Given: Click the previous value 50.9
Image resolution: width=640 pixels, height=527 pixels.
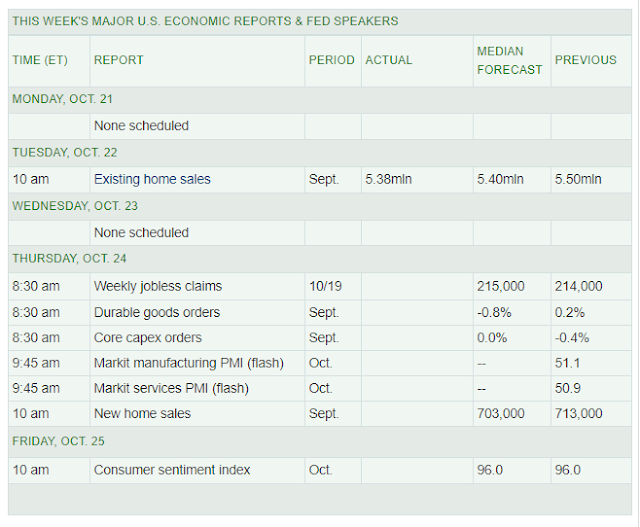Looking at the screenshot, I should point(567,388).
